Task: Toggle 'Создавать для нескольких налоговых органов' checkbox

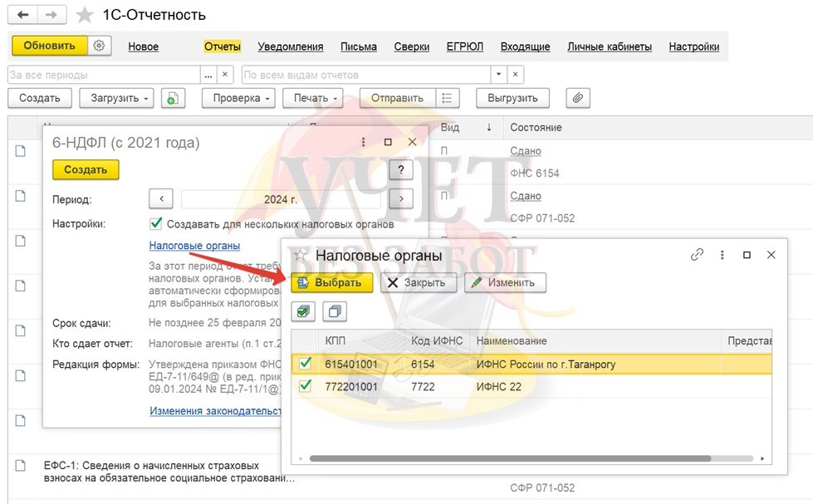Action: coord(155,224)
